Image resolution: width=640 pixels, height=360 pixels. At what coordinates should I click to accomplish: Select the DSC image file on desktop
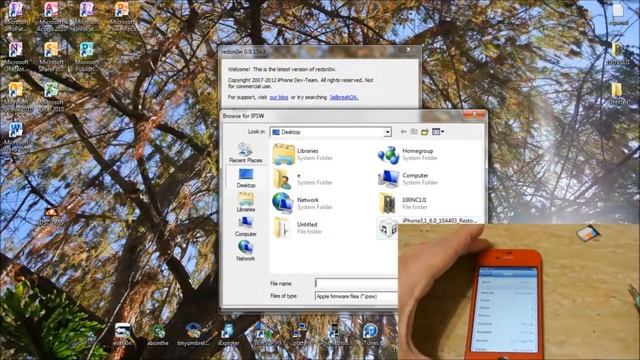tap(51, 216)
